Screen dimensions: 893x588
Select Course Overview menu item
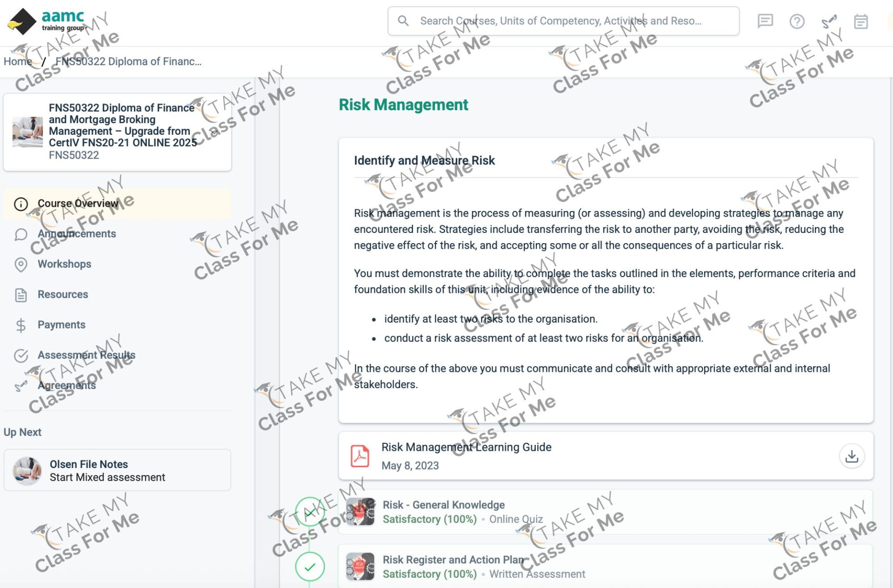click(x=117, y=204)
